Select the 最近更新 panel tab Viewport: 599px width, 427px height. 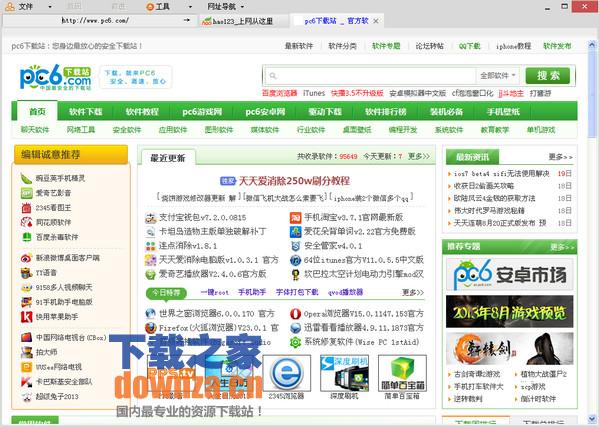pyautogui.click(x=168, y=158)
